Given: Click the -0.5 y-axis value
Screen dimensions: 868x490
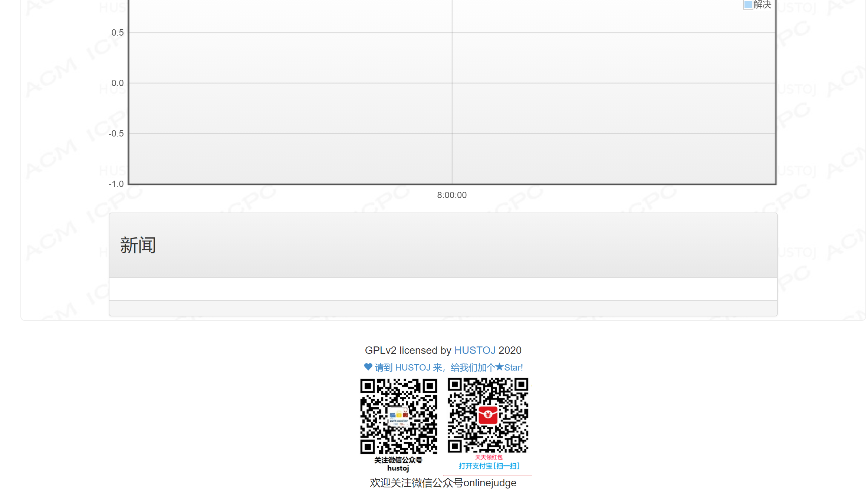Looking at the screenshot, I should tap(116, 134).
